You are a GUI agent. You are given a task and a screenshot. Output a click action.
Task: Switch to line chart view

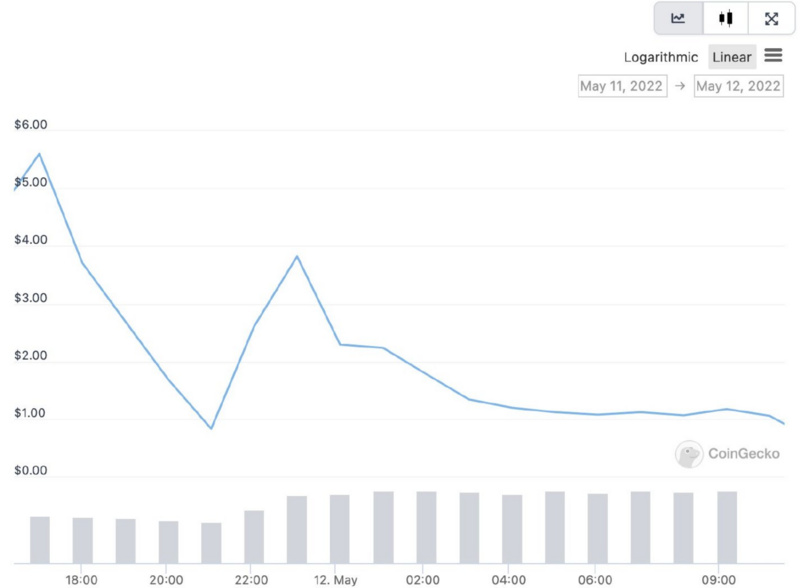pyautogui.click(x=679, y=19)
